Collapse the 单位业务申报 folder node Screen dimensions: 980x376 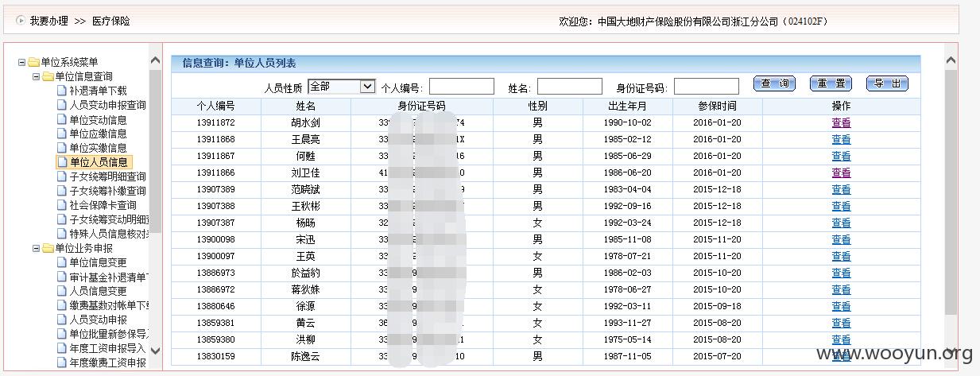tap(36, 248)
